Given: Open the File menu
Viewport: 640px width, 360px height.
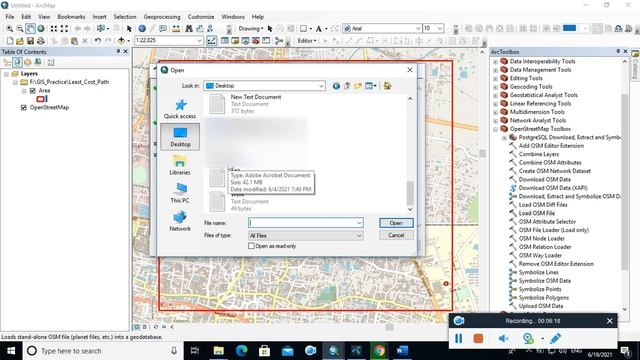Looking at the screenshot, I should click(10, 17).
